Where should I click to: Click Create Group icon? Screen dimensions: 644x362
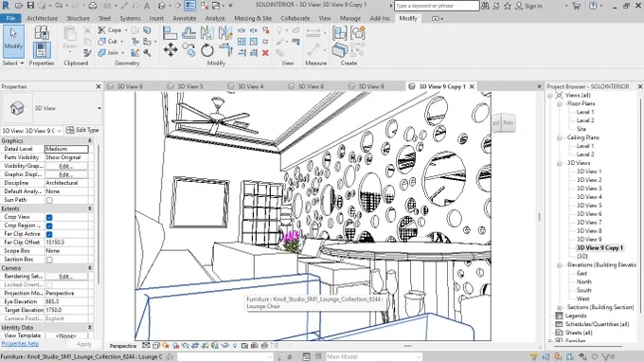[x=358, y=33]
